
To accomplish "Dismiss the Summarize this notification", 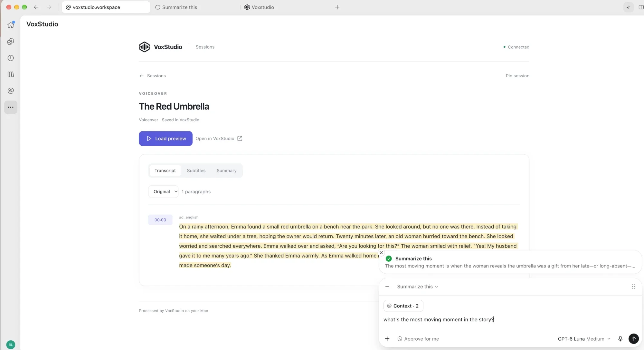I will tap(381, 253).
